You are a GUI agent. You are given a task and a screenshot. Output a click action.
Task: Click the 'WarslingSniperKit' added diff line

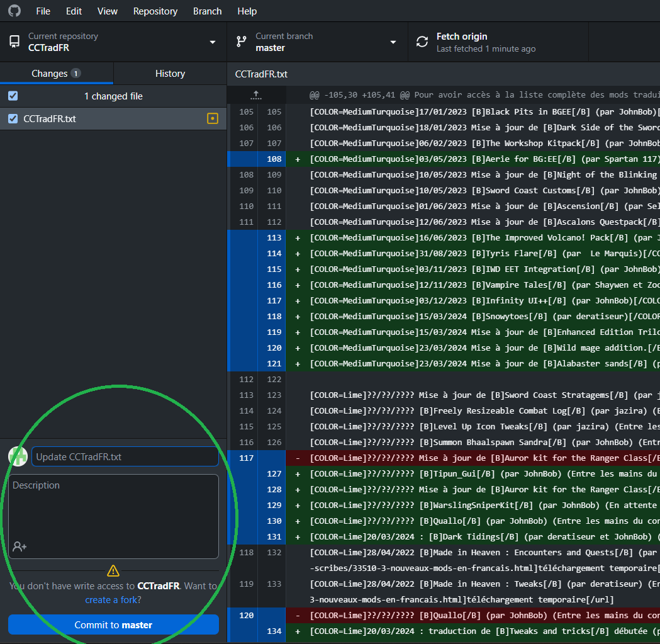(x=473, y=506)
